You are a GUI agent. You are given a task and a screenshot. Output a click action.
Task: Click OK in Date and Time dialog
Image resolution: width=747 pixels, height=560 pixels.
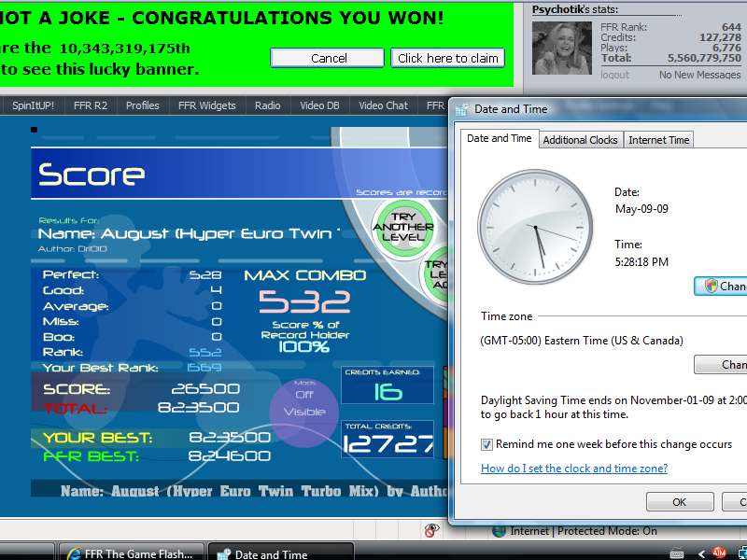(679, 502)
